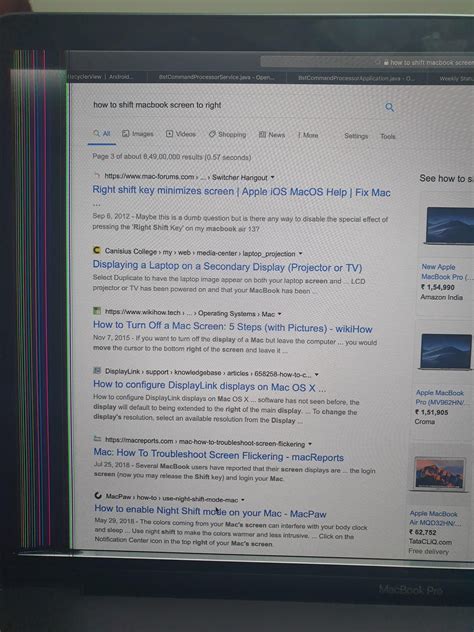Image resolution: width=474 pixels, height=632 pixels.
Task: Click the wikiHow site favicon
Action: tap(97, 311)
